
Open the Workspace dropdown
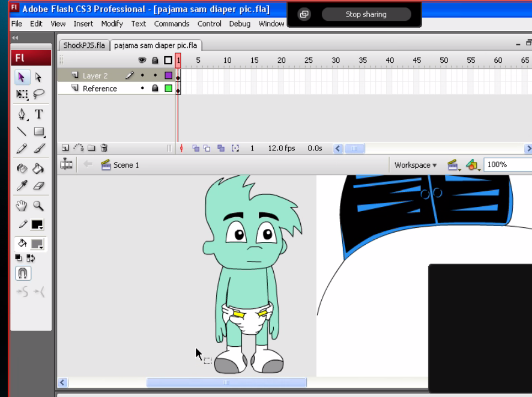coord(416,165)
